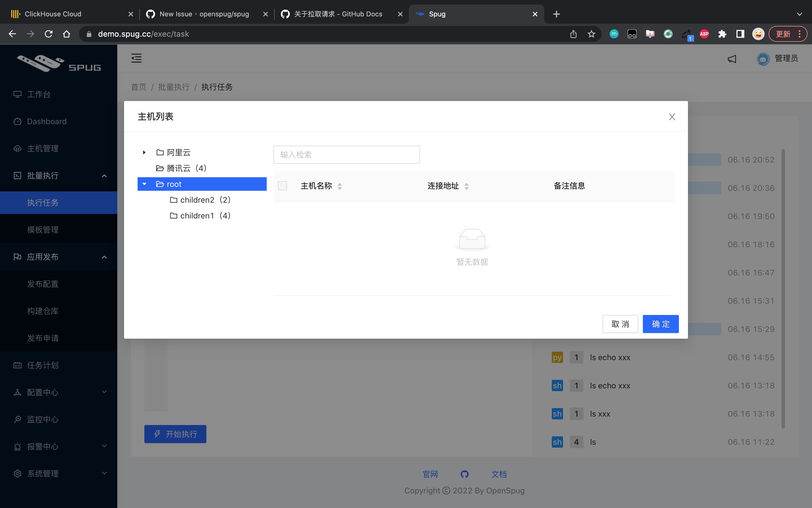Image resolution: width=812 pixels, height=508 pixels.
Task: Click the history list vertical scrollbar
Action: tap(783, 289)
